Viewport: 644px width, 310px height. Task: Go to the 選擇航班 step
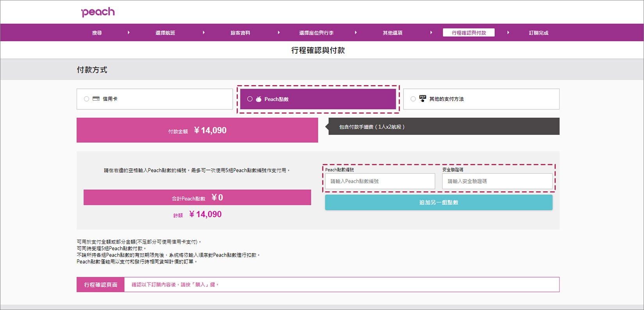click(165, 33)
